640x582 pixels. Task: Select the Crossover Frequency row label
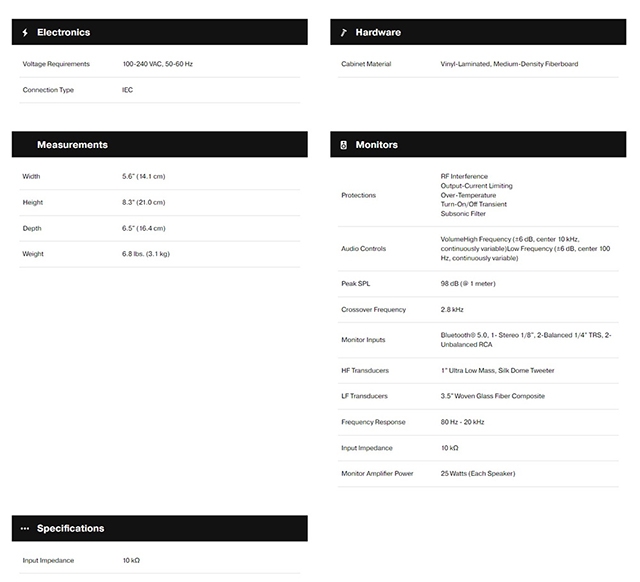373,309
